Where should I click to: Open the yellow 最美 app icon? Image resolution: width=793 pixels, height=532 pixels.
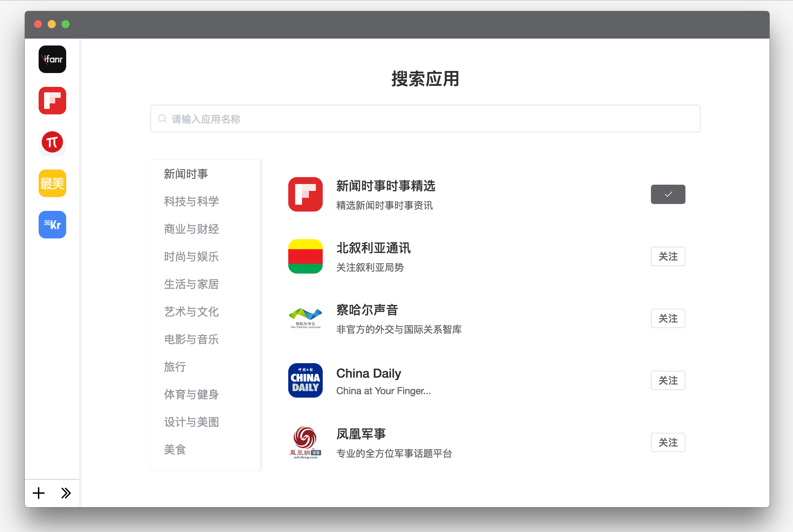(x=52, y=183)
